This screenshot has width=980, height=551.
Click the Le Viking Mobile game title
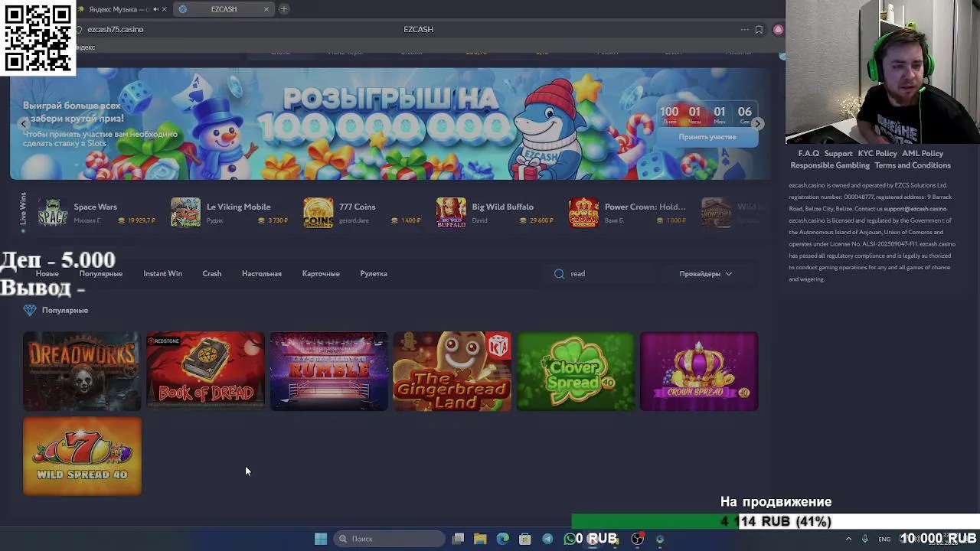(x=238, y=207)
